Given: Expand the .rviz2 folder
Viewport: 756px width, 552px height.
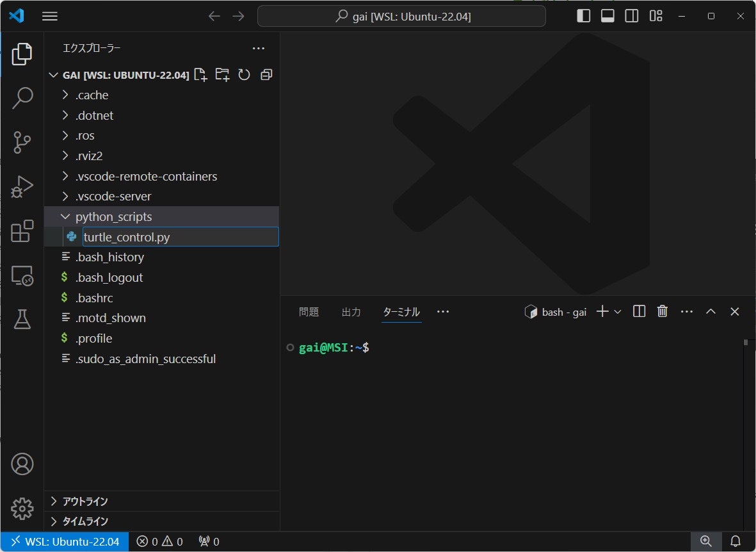Looking at the screenshot, I should [x=161, y=156].
